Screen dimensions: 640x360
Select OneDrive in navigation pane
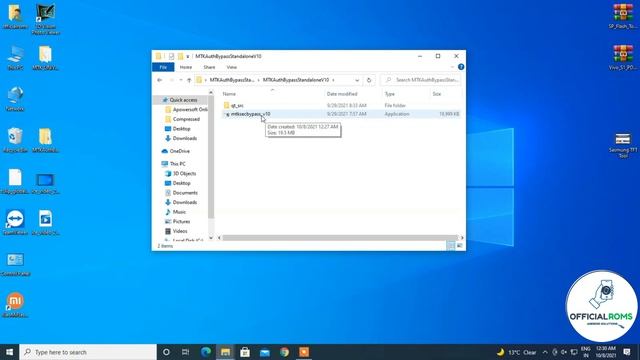(176, 151)
